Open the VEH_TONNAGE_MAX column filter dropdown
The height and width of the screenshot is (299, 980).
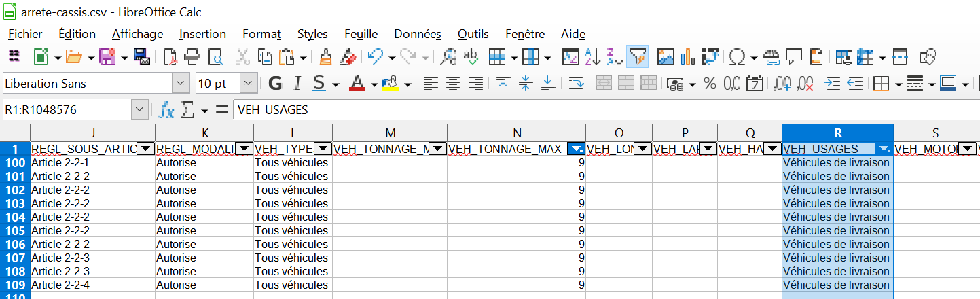click(577, 149)
